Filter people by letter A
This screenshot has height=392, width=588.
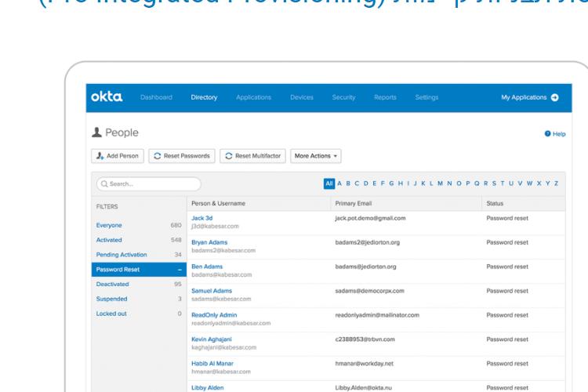(x=339, y=183)
